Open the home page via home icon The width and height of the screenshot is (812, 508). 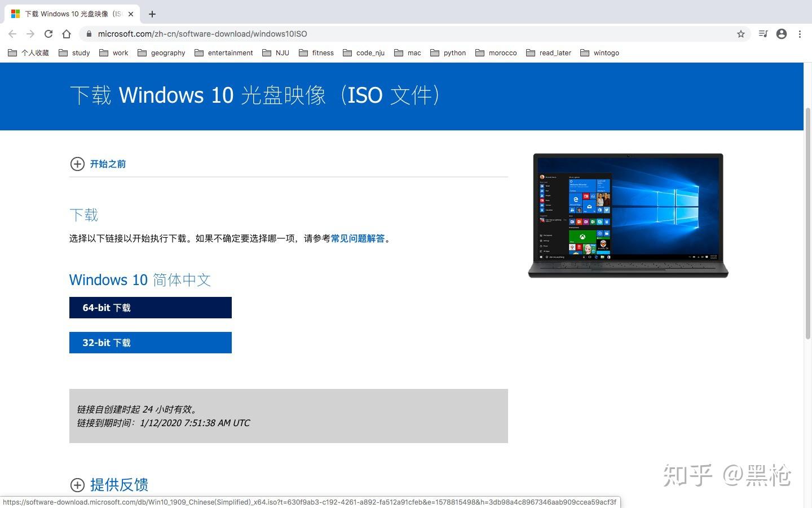67,34
